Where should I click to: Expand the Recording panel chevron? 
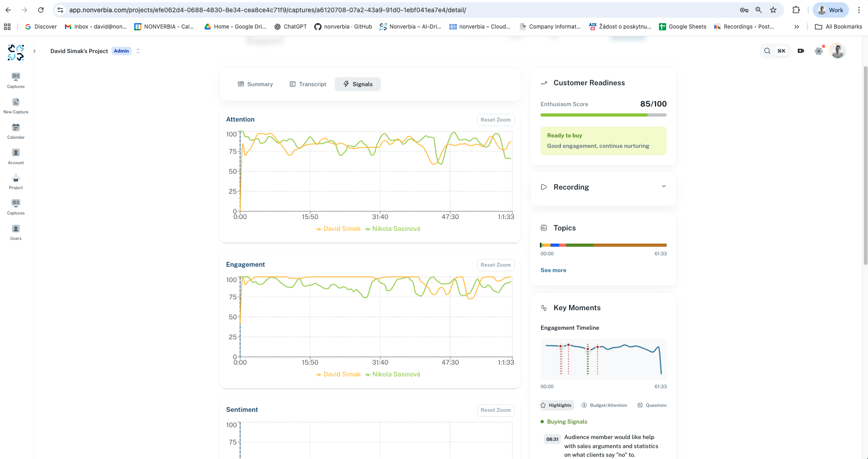(x=663, y=186)
